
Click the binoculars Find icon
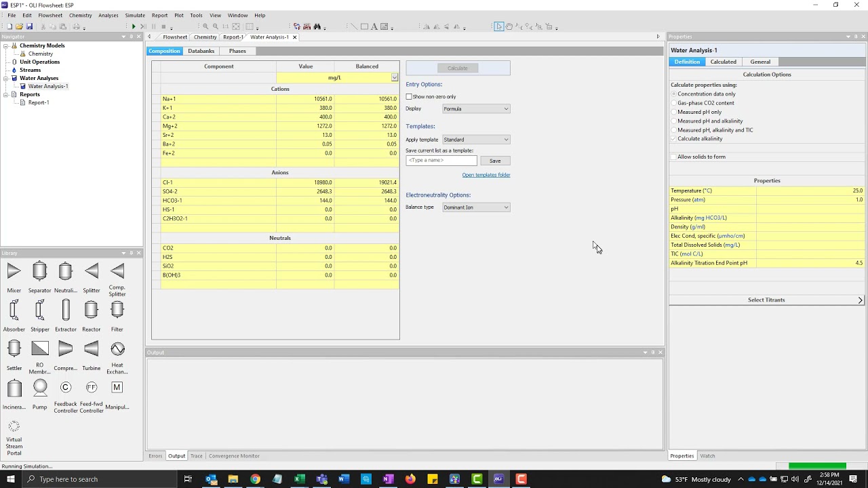point(317,26)
